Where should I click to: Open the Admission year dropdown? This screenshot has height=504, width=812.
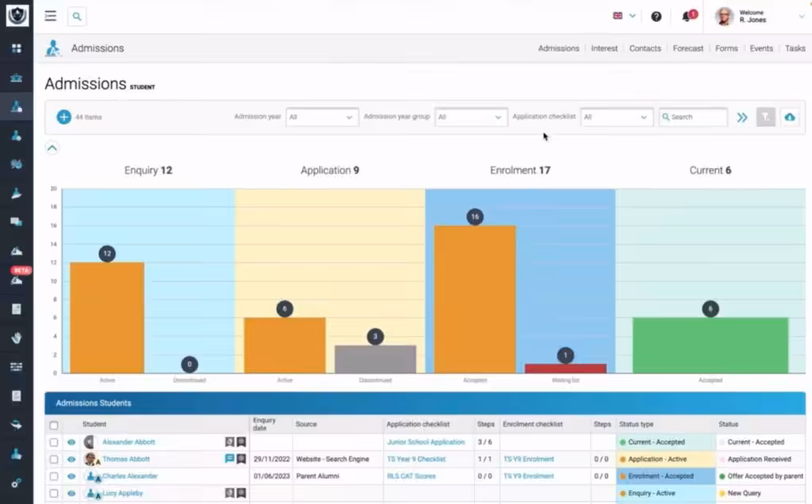321,117
